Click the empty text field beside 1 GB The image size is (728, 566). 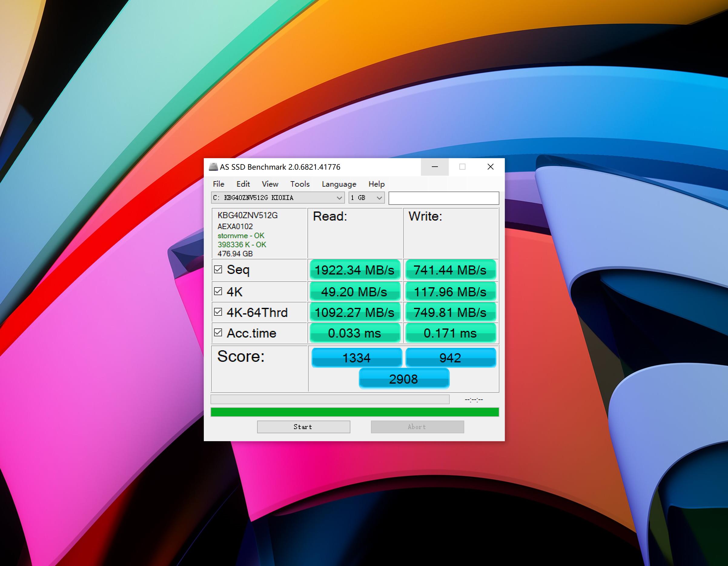pyautogui.click(x=444, y=198)
